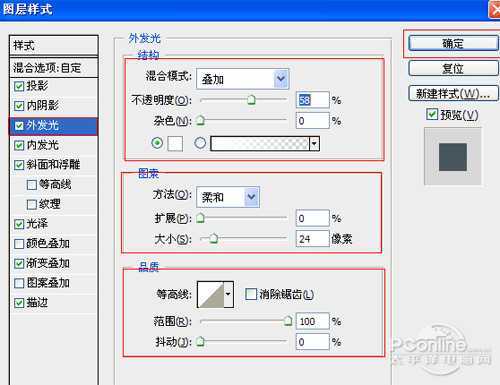Select the solid color radio button
Image resolution: width=500 pixels, height=385 pixels.
[x=157, y=143]
